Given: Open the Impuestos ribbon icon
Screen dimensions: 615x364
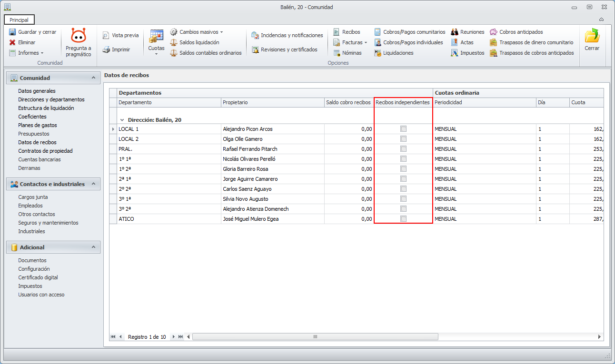Looking at the screenshot, I should [455, 53].
